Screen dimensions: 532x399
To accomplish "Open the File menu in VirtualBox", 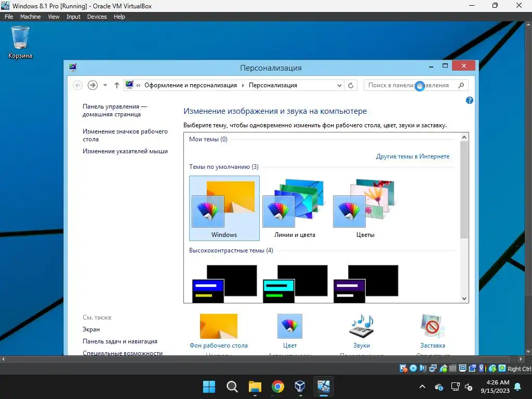I will click(x=9, y=17).
